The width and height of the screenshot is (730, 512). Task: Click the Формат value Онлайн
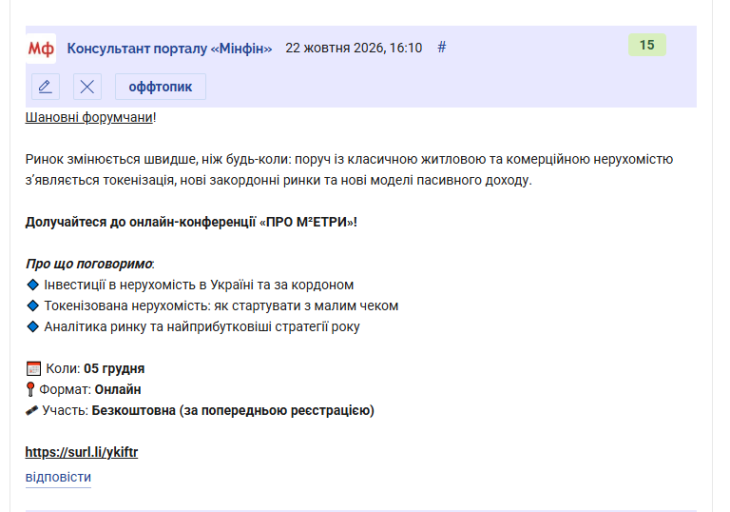click(x=118, y=390)
